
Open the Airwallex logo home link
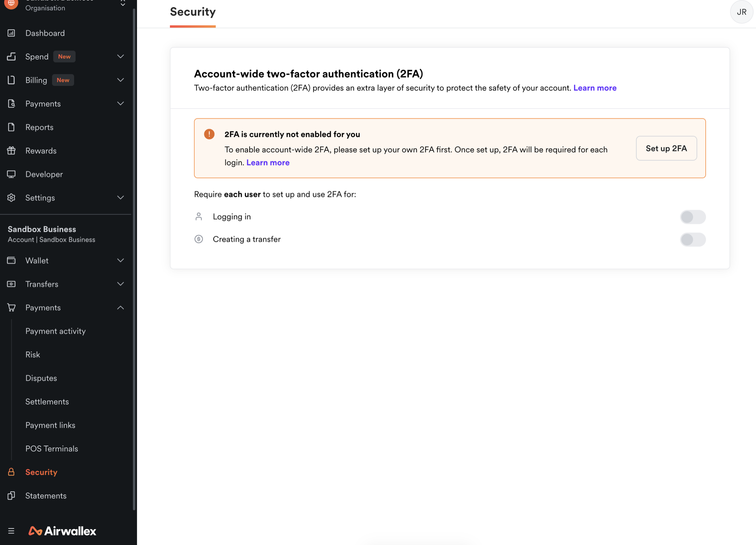tap(62, 531)
